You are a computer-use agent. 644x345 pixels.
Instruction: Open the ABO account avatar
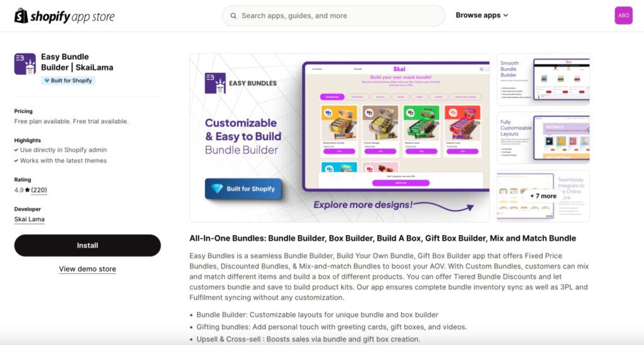pyautogui.click(x=623, y=16)
